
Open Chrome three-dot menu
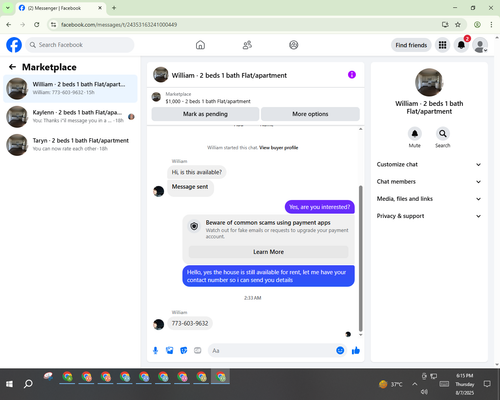[x=491, y=24]
